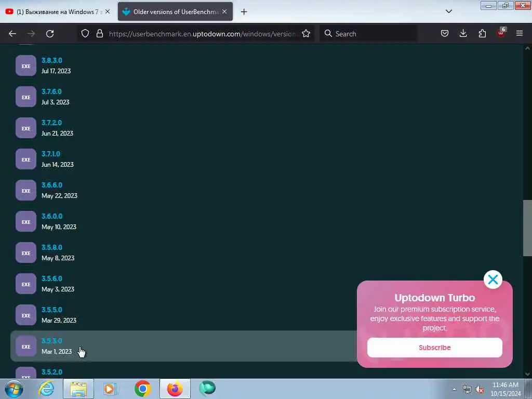Reload the current page
This screenshot has height=399, width=532.
pyautogui.click(x=50, y=34)
